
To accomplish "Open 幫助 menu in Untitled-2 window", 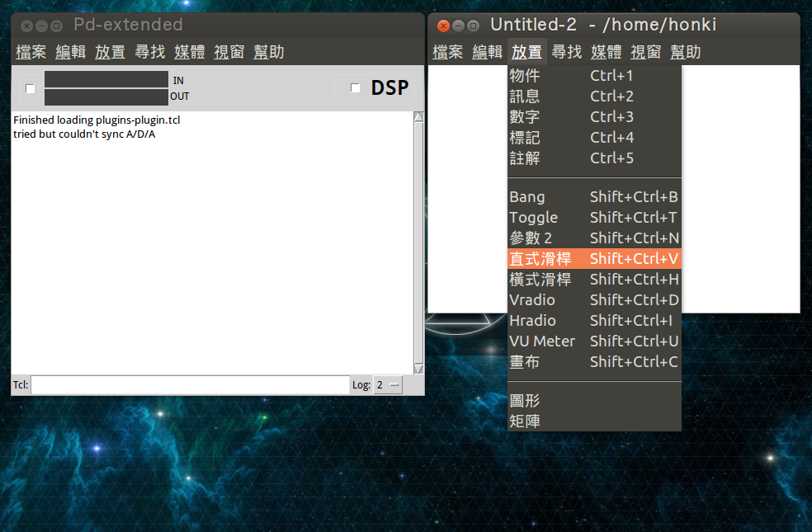I will tap(686, 52).
